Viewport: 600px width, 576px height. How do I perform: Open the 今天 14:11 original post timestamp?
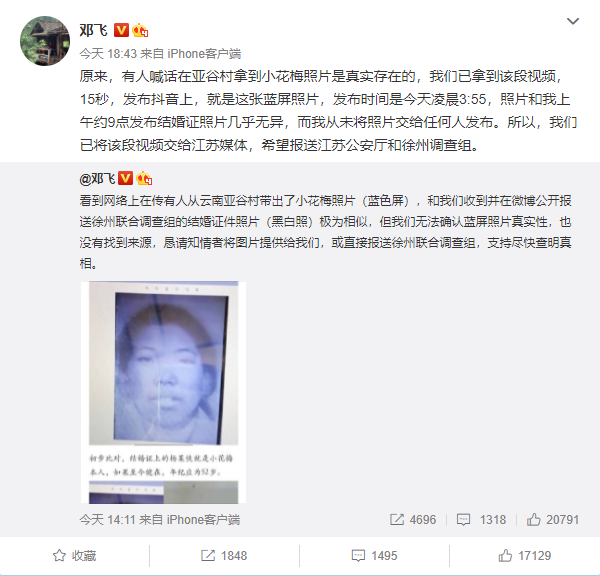pyautogui.click(x=108, y=520)
